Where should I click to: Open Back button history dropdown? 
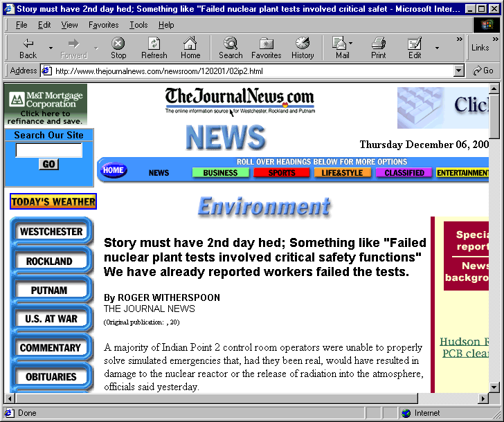tap(51, 48)
